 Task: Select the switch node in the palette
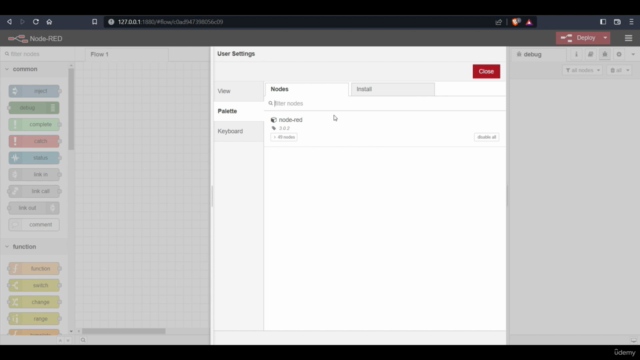(34, 285)
